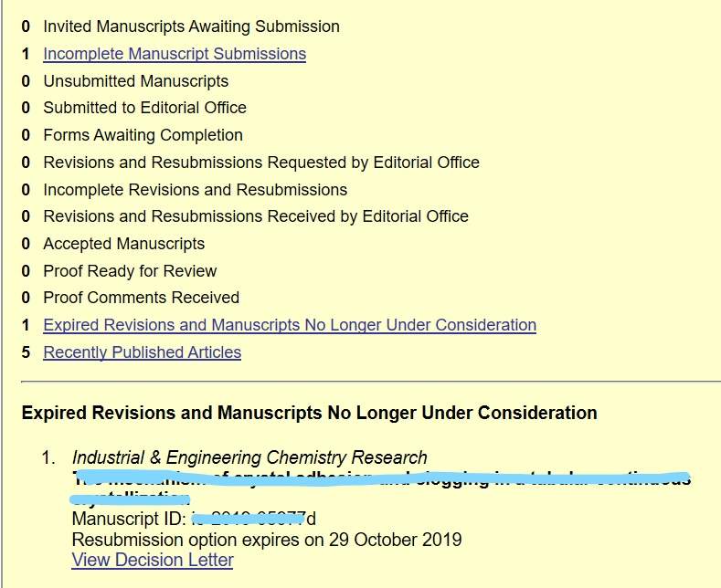The image size is (721, 588).
Task: Select the Incomplete Revisions and Resubmissions row
Action: (195, 190)
